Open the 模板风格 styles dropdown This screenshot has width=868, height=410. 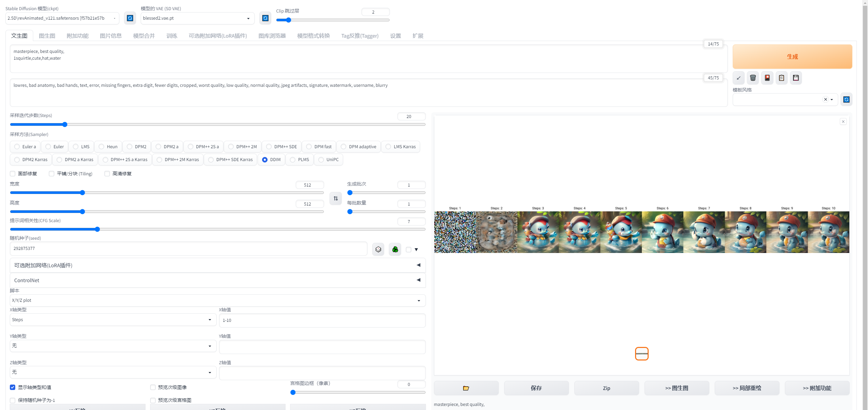pyautogui.click(x=785, y=100)
